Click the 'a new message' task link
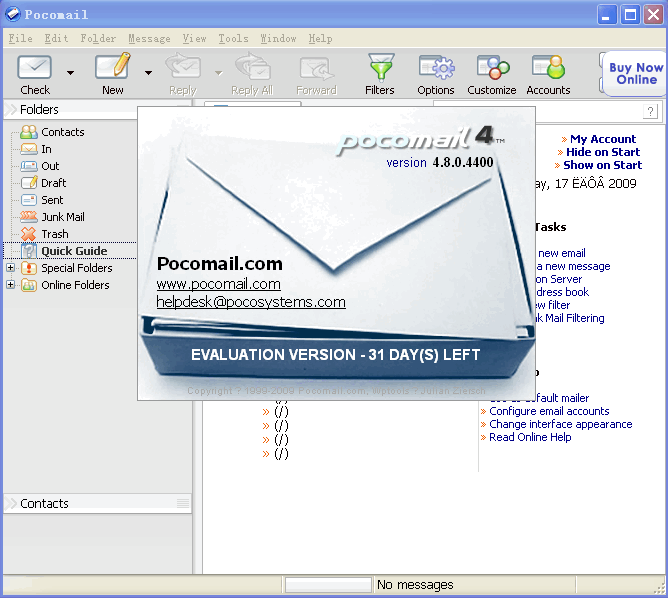 574,266
